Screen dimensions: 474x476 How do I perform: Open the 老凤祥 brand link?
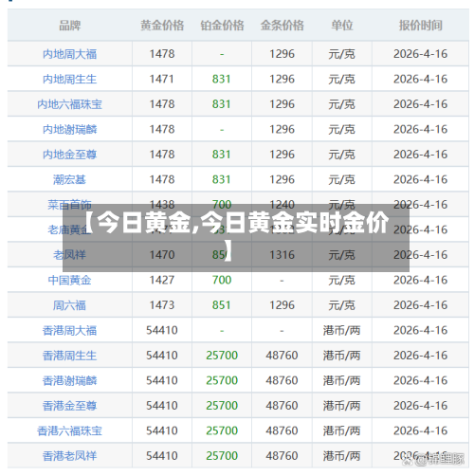click(69, 255)
